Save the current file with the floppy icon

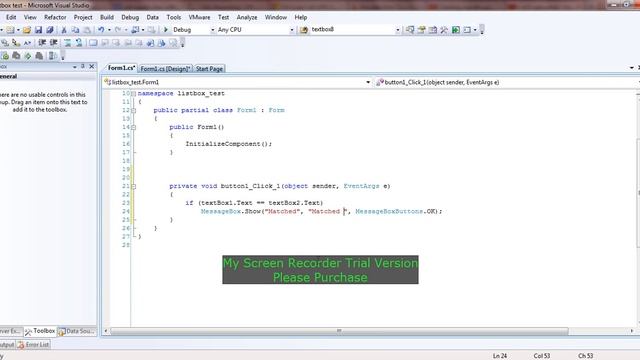[38, 30]
